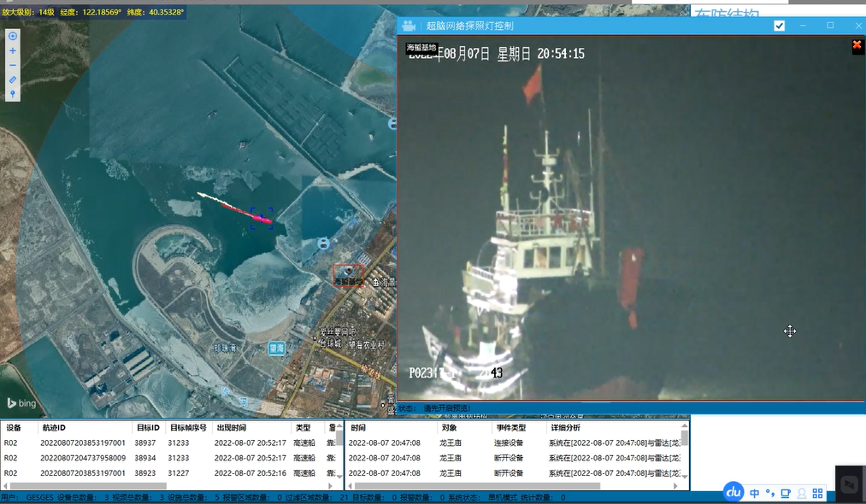Image resolution: width=866 pixels, height=504 pixels.
Task: Click the locate/center map icon
Action: coord(13,36)
